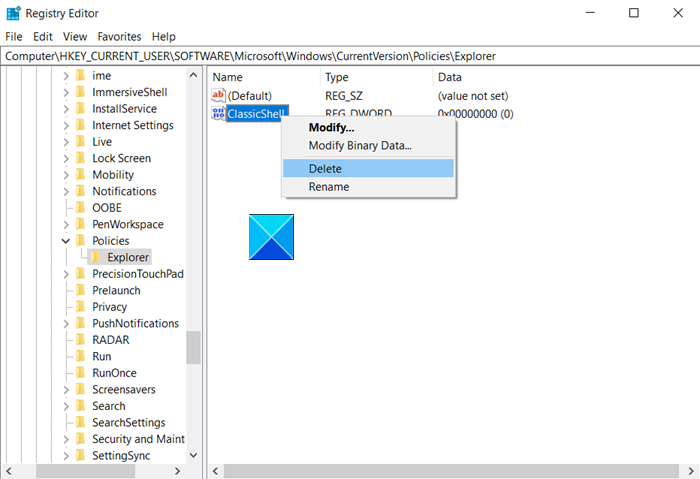700x479 pixels.
Task: Expand the Lock Screen key
Action: point(66,158)
